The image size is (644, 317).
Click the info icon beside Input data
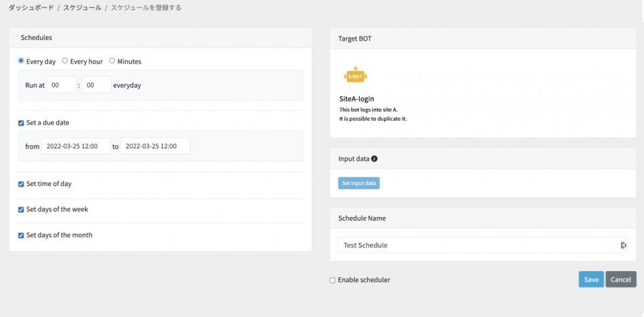tap(374, 158)
